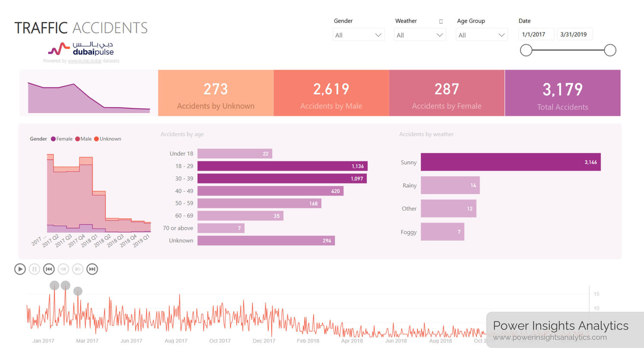Click the end date field 3/31/2019
This screenshot has width=644, height=362.
click(574, 35)
